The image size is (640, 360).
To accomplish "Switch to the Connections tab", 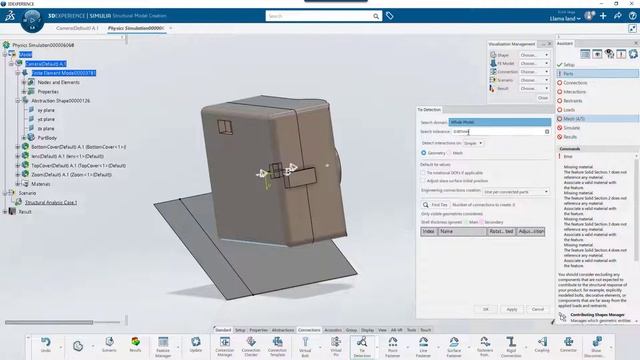I will pyautogui.click(x=309, y=330).
